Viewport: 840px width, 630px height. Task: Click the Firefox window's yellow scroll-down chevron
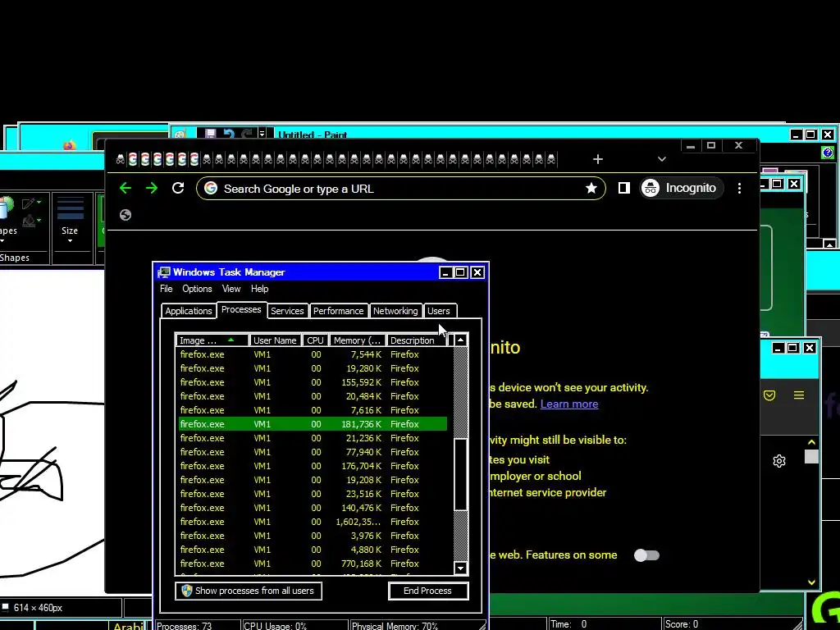tap(811, 582)
